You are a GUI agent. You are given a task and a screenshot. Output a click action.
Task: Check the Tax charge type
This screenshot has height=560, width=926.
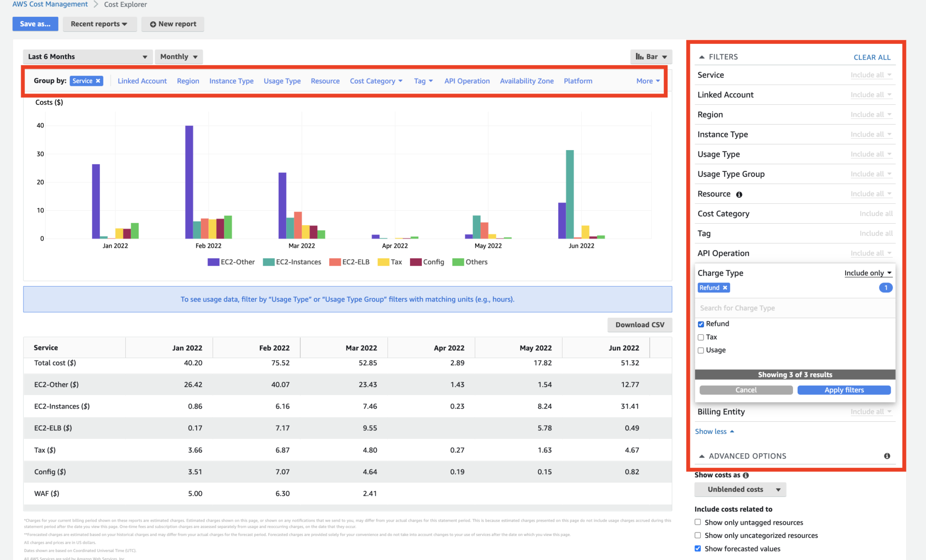pyautogui.click(x=701, y=337)
